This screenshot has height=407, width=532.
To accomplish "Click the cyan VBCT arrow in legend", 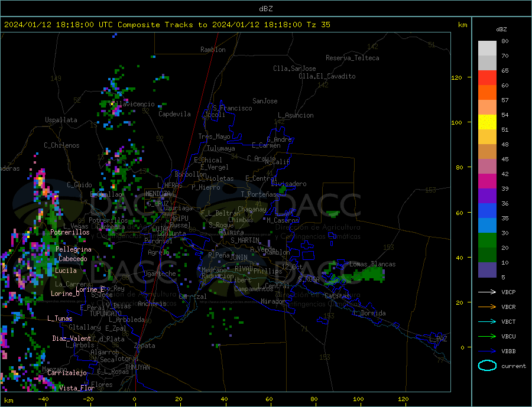I will [487, 321].
